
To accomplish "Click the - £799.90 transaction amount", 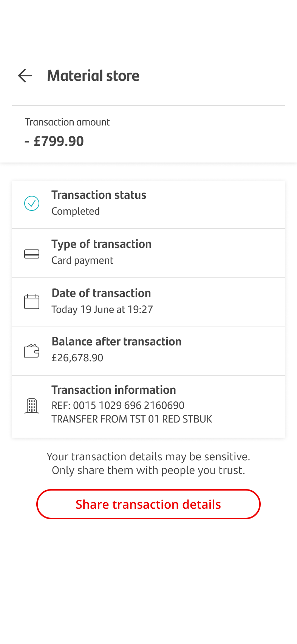I will (54, 141).
